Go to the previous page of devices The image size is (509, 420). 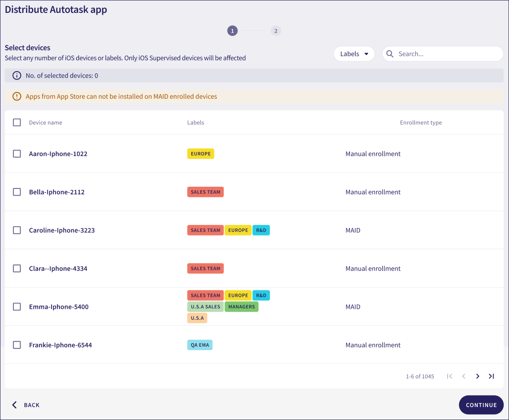[464, 376]
